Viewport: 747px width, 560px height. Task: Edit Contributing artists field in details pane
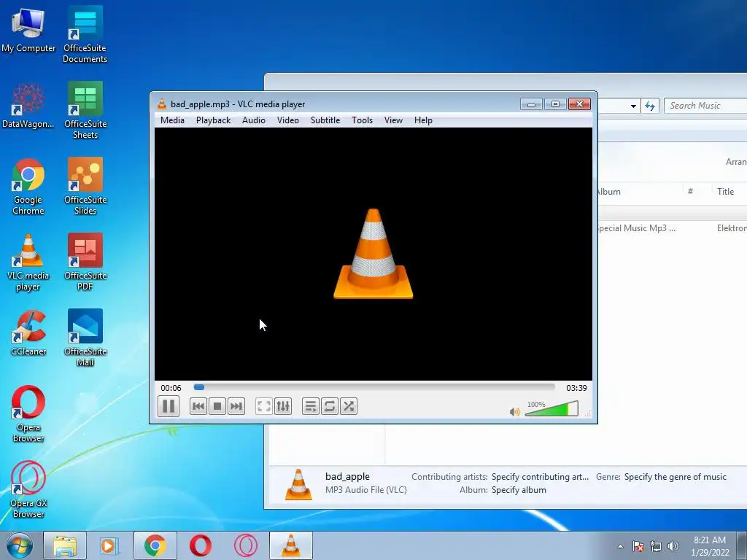[x=540, y=477]
